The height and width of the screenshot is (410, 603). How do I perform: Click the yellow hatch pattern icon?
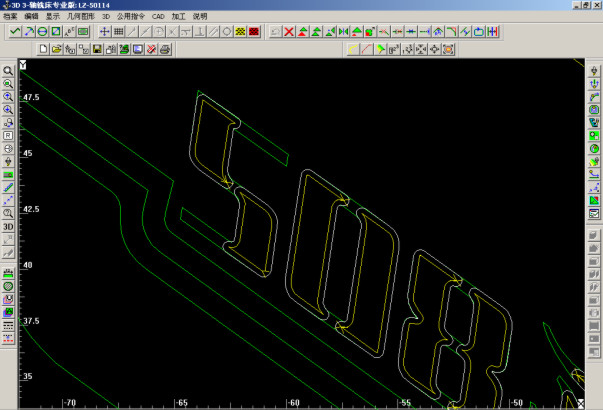(240, 32)
